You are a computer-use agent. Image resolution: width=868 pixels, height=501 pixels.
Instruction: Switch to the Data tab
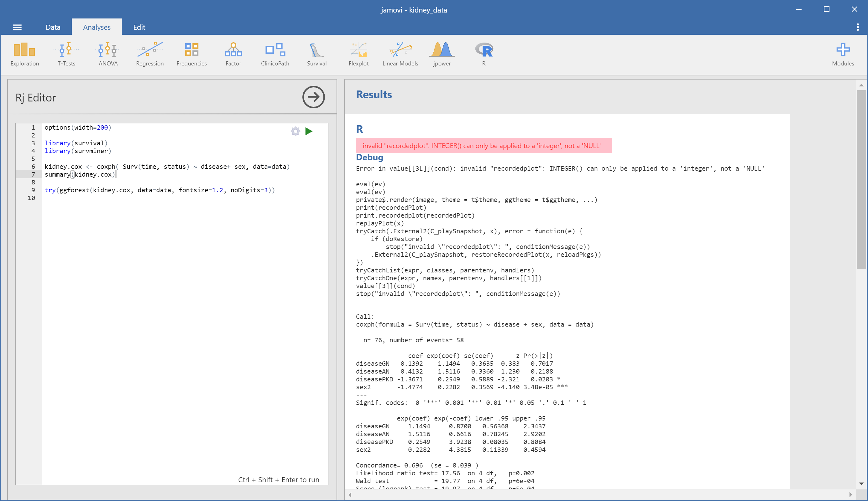(53, 27)
